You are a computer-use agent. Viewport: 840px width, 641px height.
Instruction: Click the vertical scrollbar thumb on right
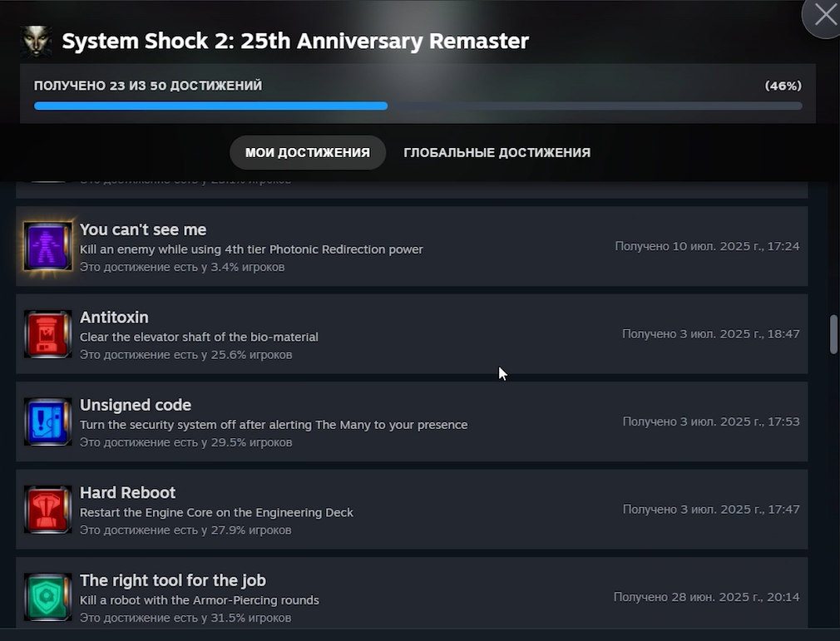click(x=833, y=335)
